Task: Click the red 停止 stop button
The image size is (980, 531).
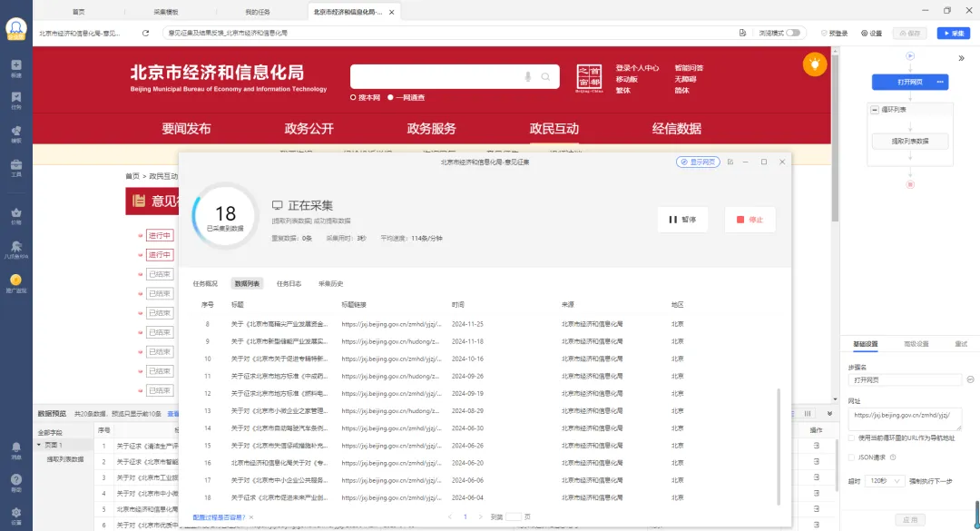Action: pos(750,220)
